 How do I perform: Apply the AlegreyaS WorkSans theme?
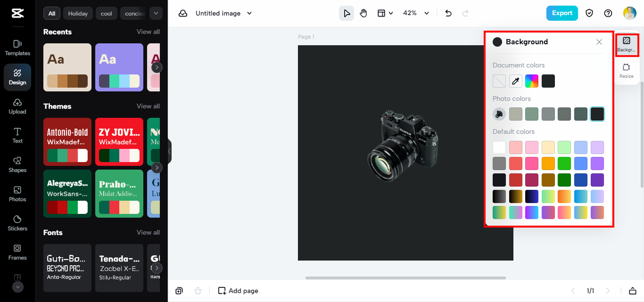tap(67, 194)
